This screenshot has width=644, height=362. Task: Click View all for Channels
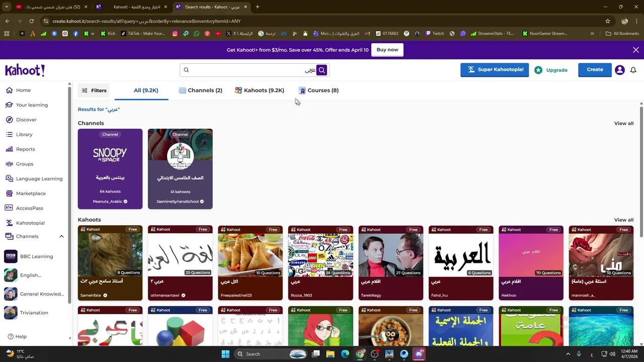click(x=624, y=123)
